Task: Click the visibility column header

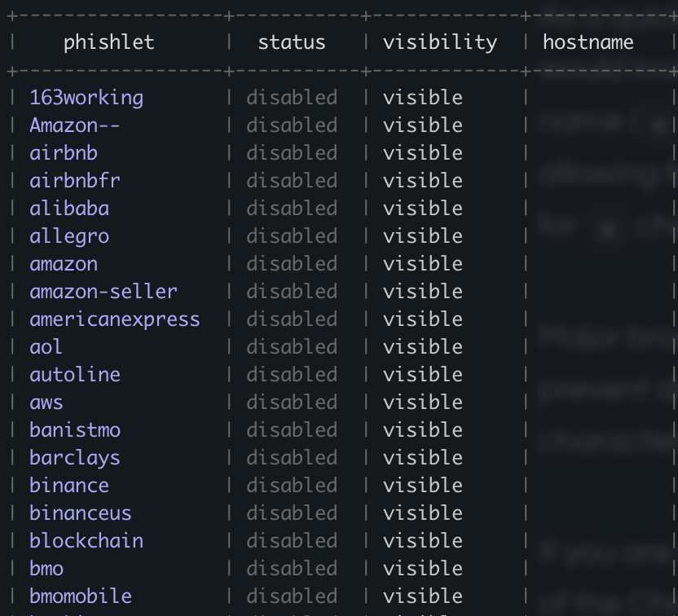Action: tap(440, 42)
